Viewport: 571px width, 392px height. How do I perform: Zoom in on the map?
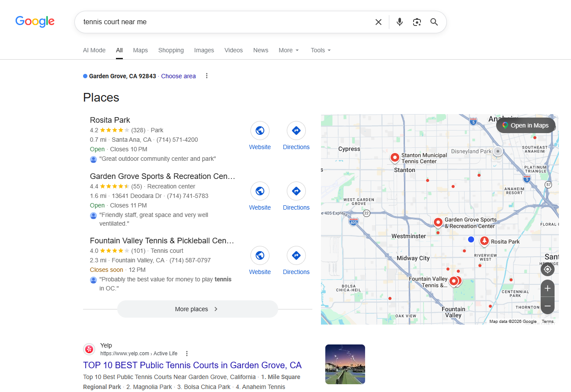pos(548,288)
